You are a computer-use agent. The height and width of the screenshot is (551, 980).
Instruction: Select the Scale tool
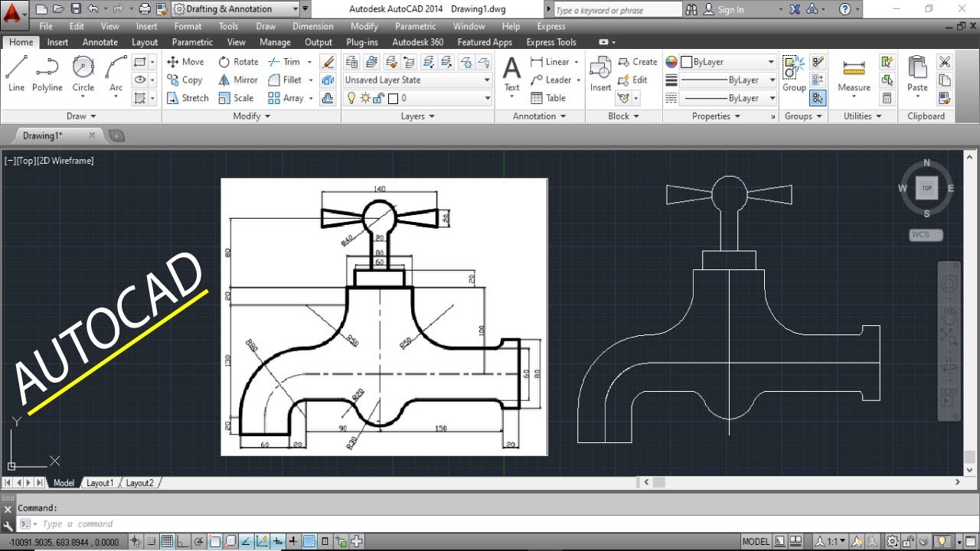tap(236, 98)
